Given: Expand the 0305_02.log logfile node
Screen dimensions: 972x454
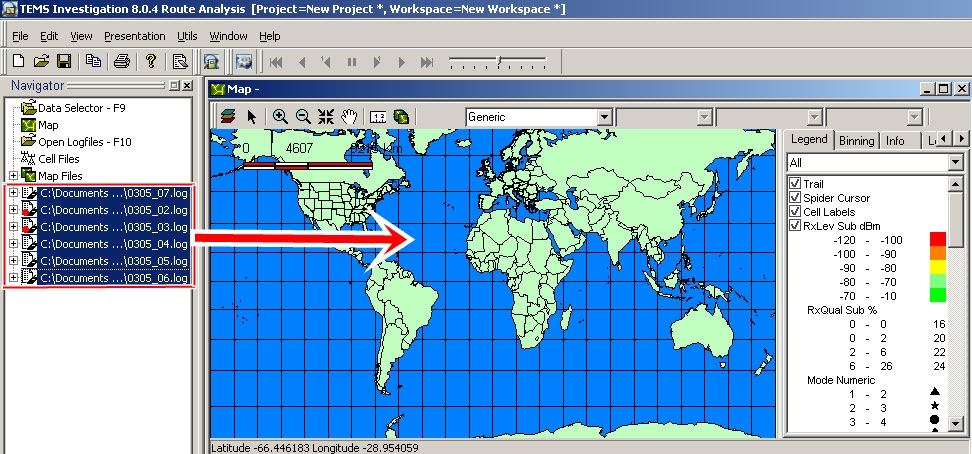Looking at the screenshot, I should coord(14,210).
